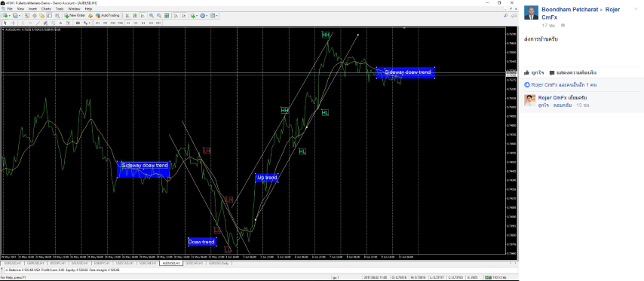Switch chart to line chart mode
Image resolution: width=644 pixels, height=281 pixels.
pos(143,16)
